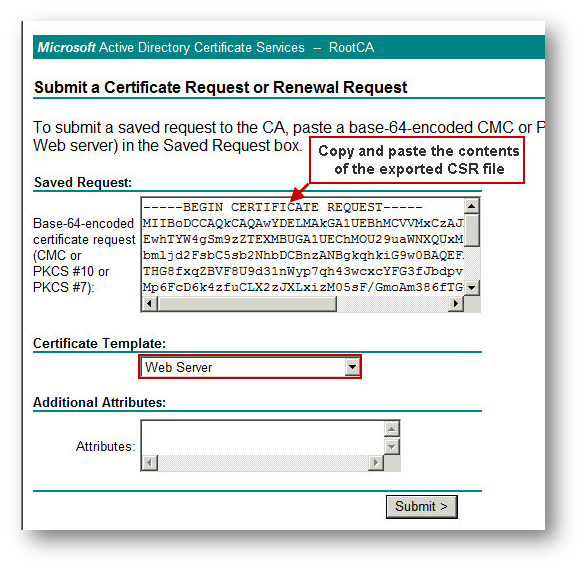Click the Saved Request scroll right arrow
The height and width of the screenshot is (572, 587).
[456, 303]
